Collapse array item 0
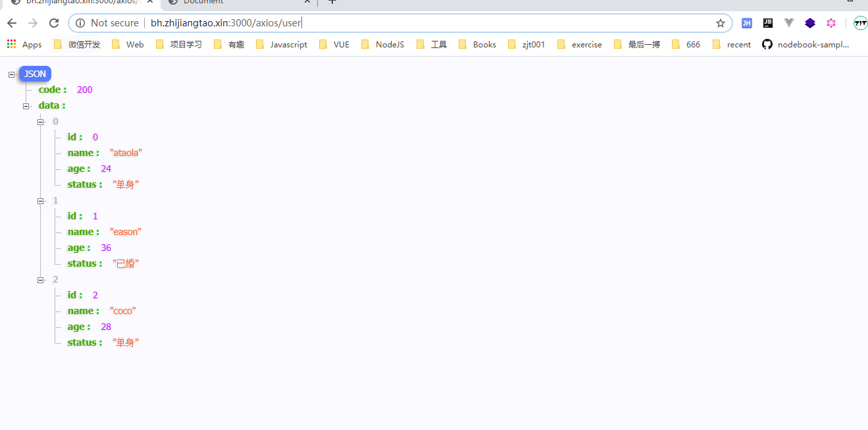The image size is (868, 430). (x=41, y=122)
